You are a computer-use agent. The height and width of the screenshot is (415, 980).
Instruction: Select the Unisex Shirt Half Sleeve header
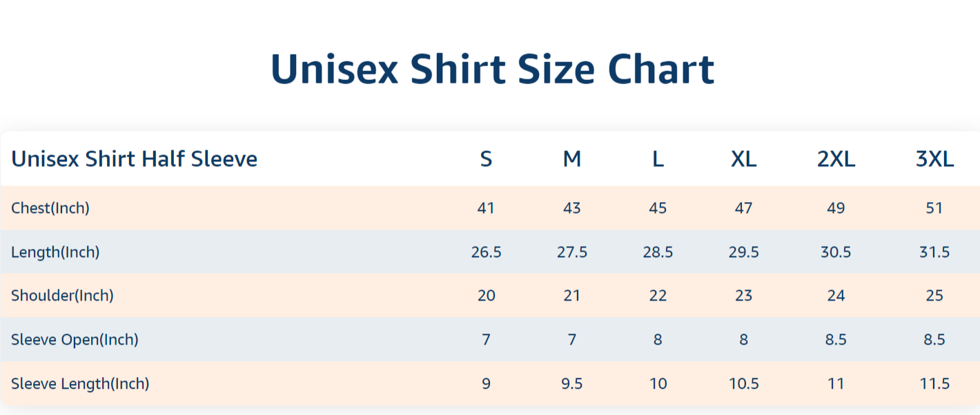coord(135,159)
